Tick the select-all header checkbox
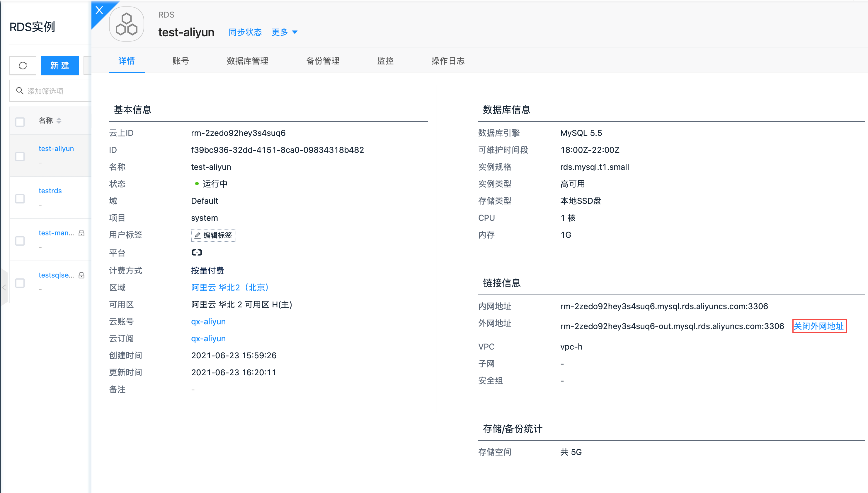 (20, 121)
